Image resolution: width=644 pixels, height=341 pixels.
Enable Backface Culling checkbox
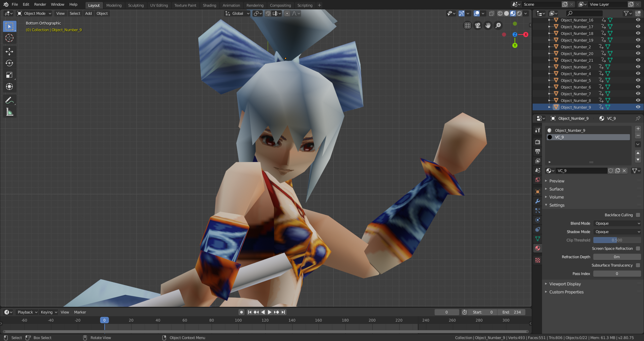(x=638, y=215)
